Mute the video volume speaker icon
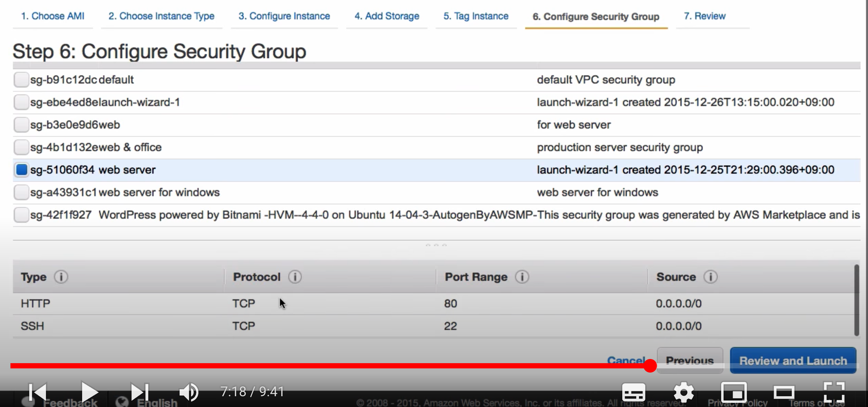 (x=189, y=392)
